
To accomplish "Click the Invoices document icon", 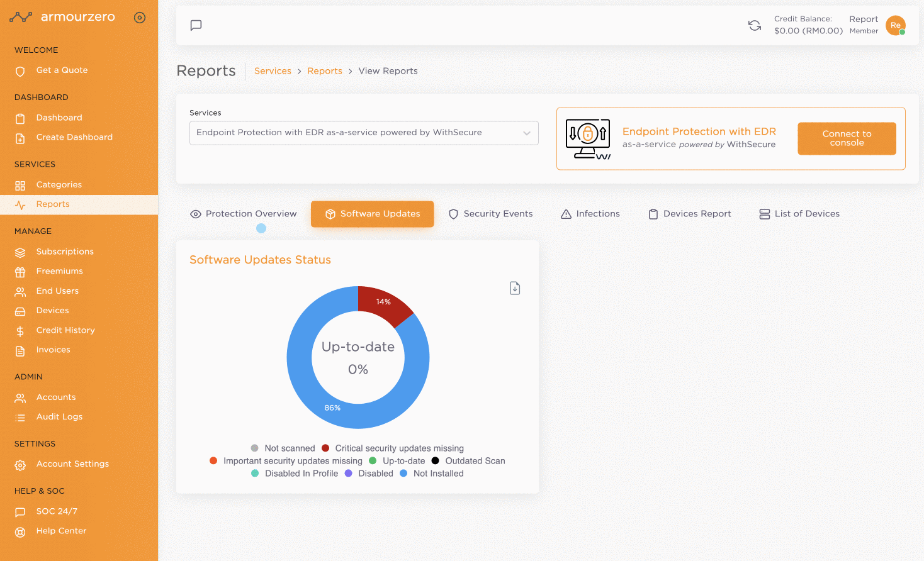I will 20,350.
